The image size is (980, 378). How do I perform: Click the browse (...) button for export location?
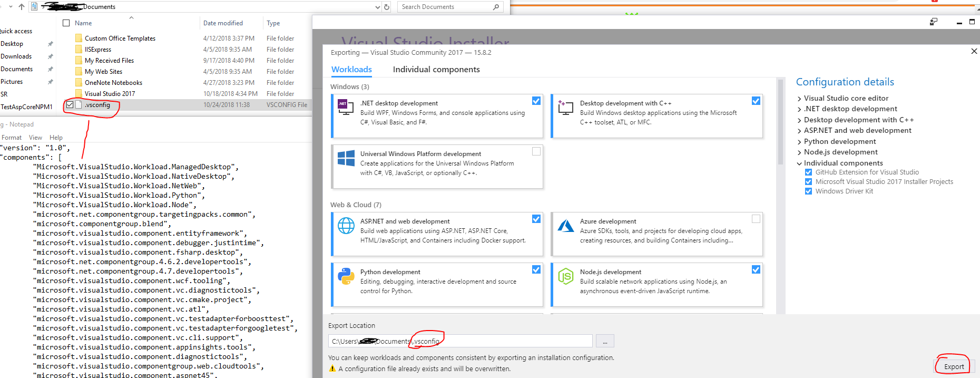[605, 341]
